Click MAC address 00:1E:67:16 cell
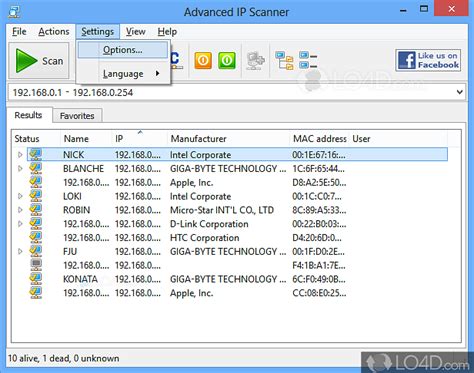Screen dimensions: 474x373 (319, 155)
